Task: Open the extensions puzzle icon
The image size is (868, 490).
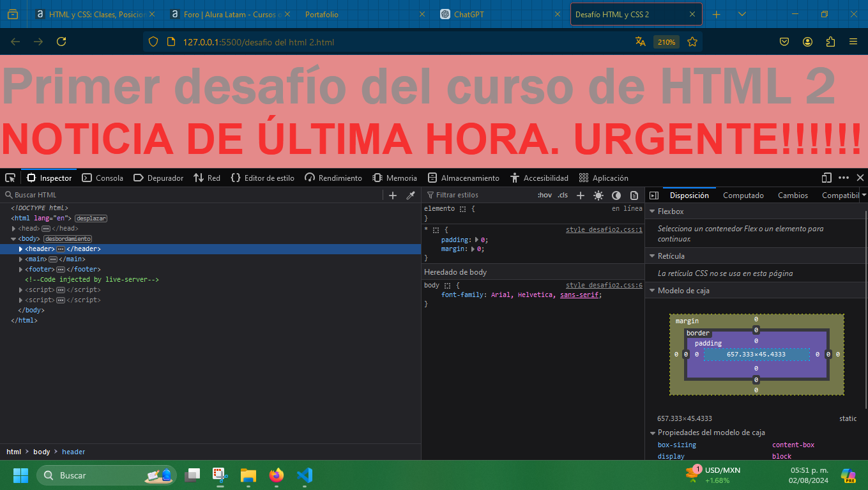Action: click(830, 42)
